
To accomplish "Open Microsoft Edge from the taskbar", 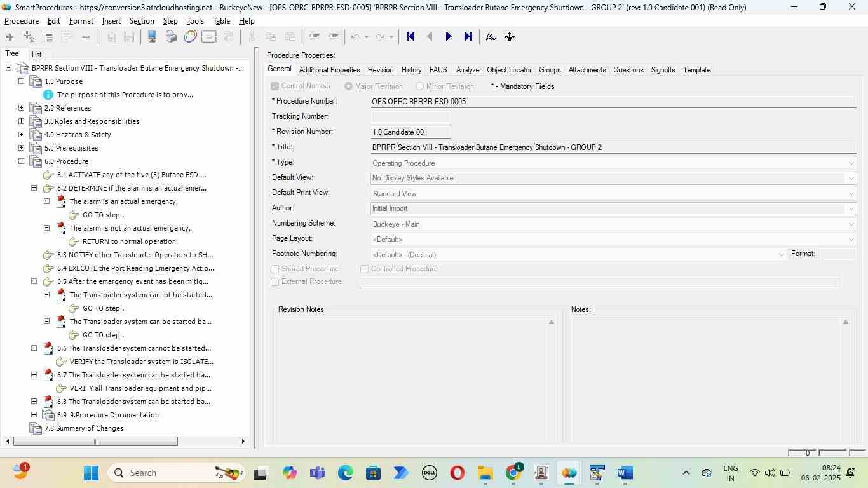I will pyautogui.click(x=346, y=473).
